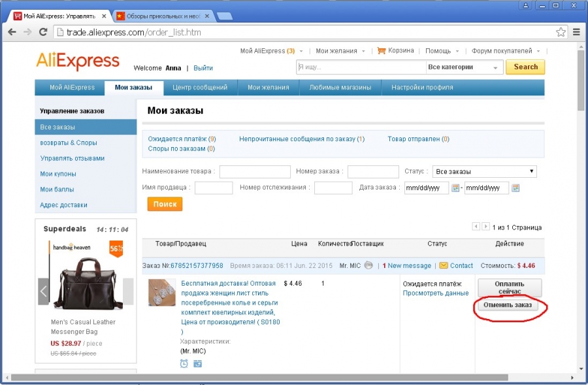Close the Обзоры прикольных browser tab
This screenshot has height=385, width=588.
207,16
